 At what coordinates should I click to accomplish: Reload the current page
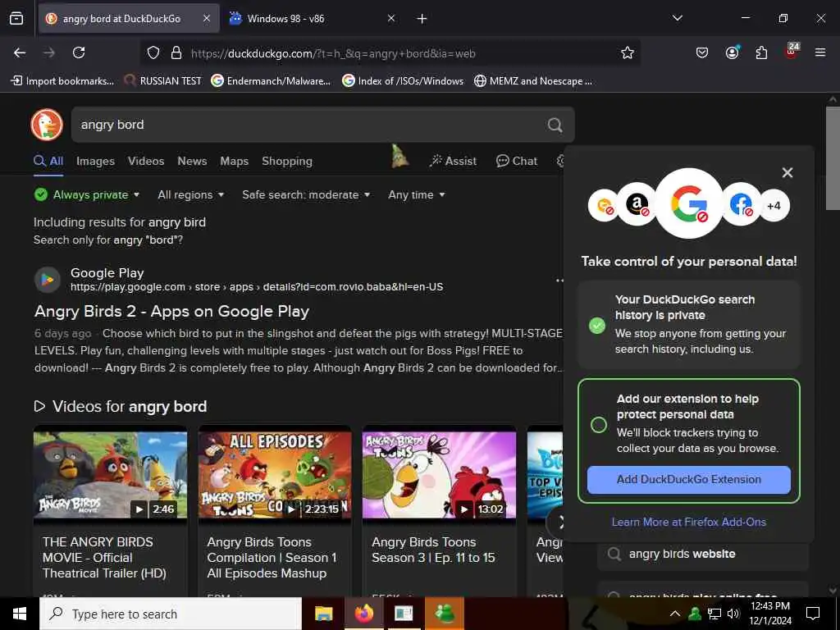[79, 52]
